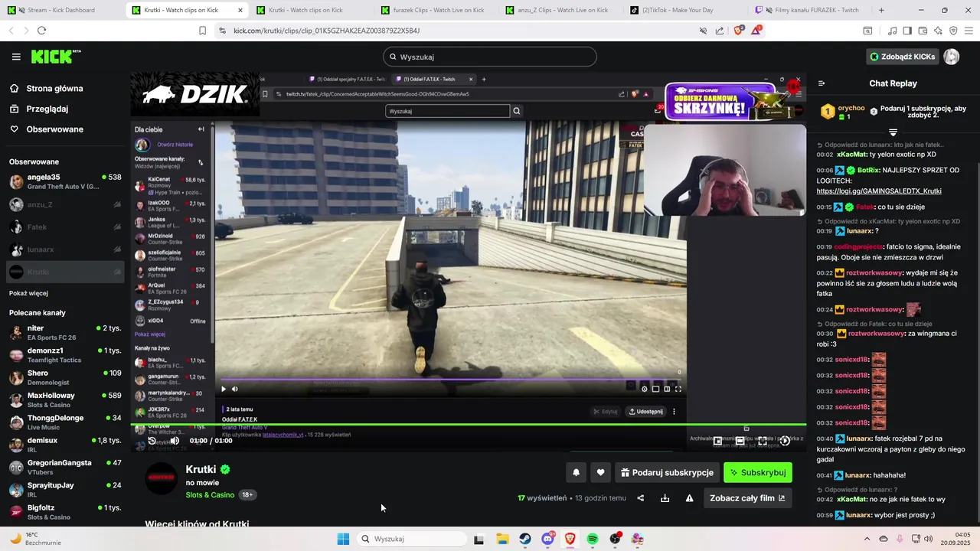
Task: Click the browser address bar URL
Action: pyautogui.click(x=327, y=31)
